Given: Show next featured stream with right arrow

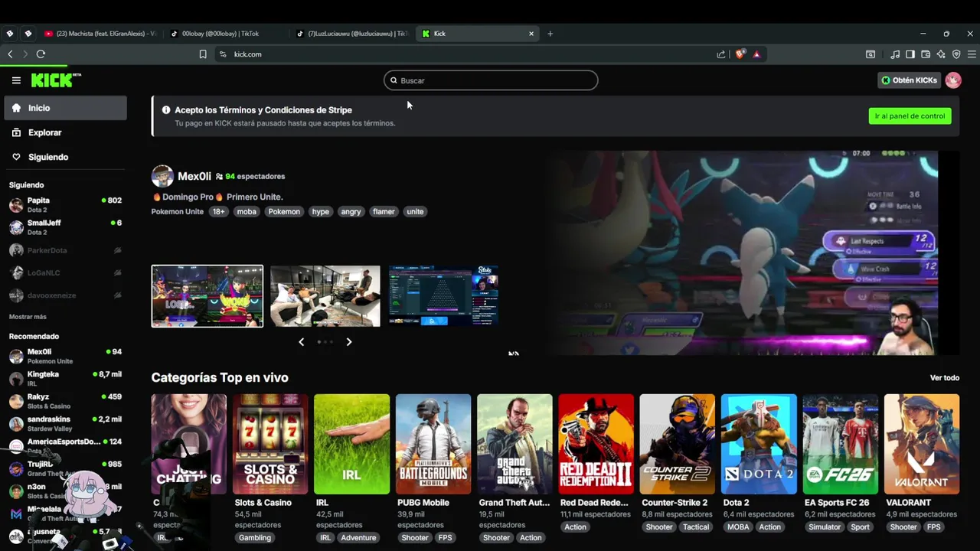Looking at the screenshot, I should click(349, 342).
